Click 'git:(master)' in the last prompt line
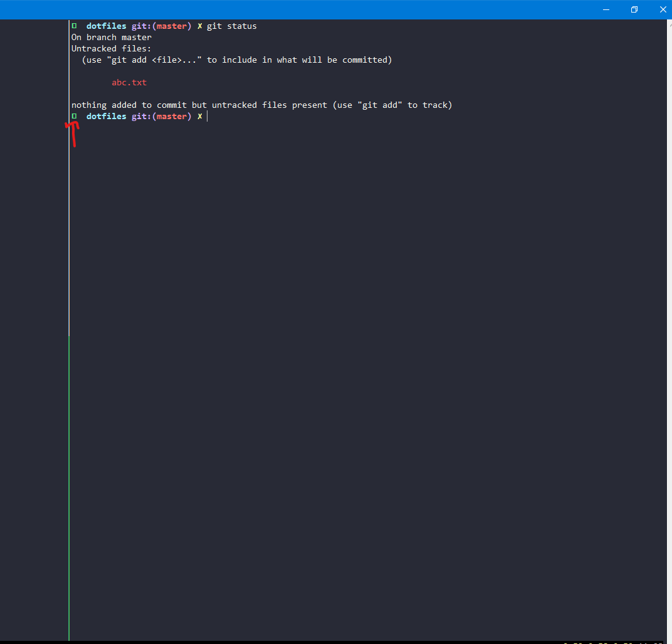This screenshot has height=644, width=672. pyautogui.click(x=161, y=117)
